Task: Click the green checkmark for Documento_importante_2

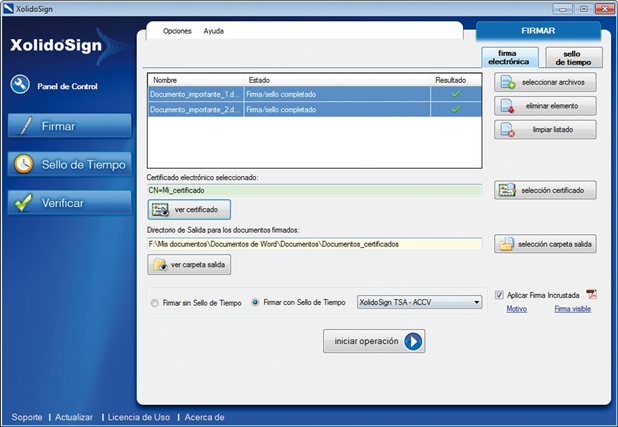Action: tap(456, 109)
